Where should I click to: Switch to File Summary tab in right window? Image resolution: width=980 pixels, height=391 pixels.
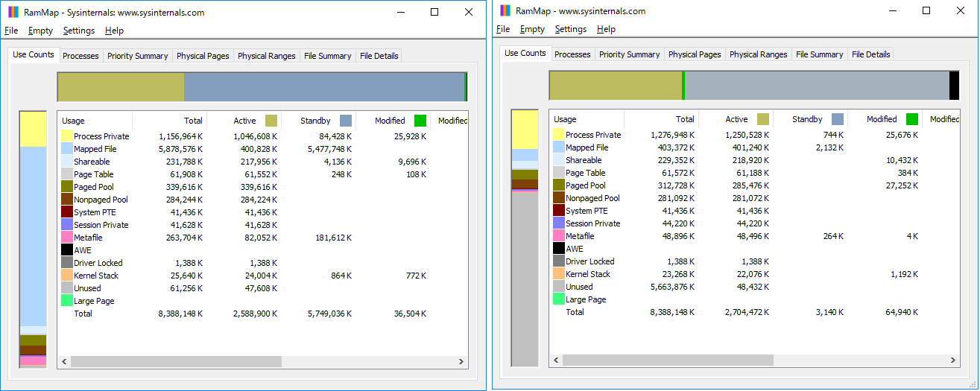pyautogui.click(x=819, y=54)
